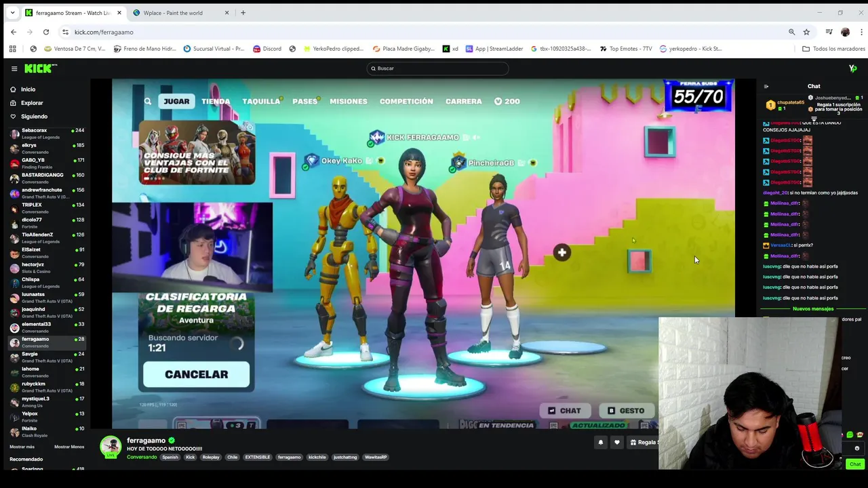Open Explorar in the sidebar
868x488 pixels.
tap(32, 103)
